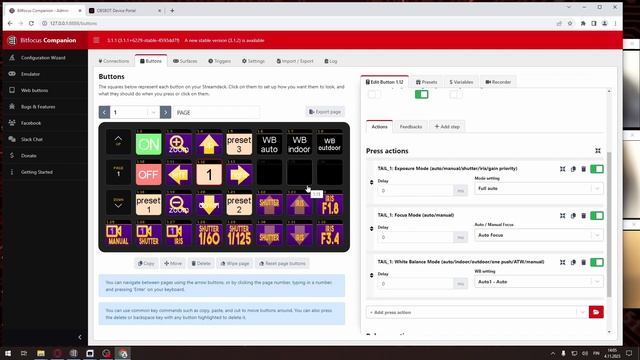The width and height of the screenshot is (640, 360).
Task: Select the yellow up arrow tile
Action: point(209,144)
